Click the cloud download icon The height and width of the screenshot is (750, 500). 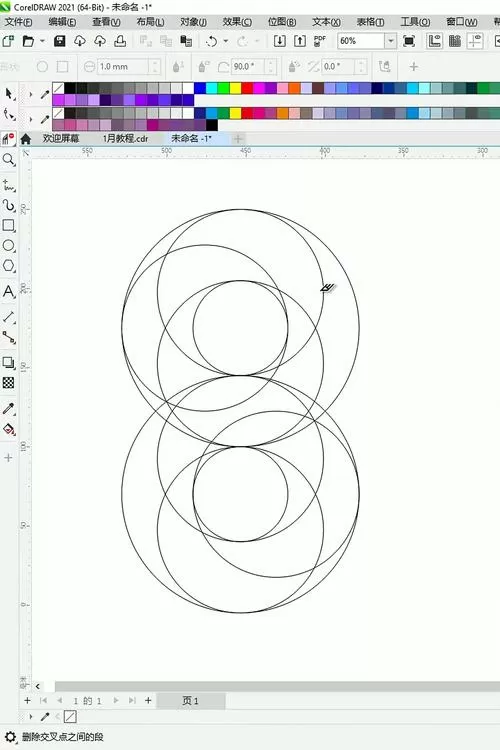point(80,41)
